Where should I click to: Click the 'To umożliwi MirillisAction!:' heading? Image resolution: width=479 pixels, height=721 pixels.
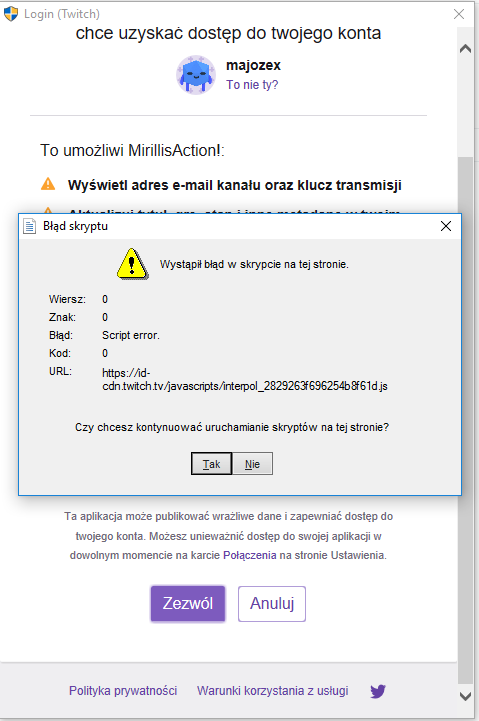132,150
